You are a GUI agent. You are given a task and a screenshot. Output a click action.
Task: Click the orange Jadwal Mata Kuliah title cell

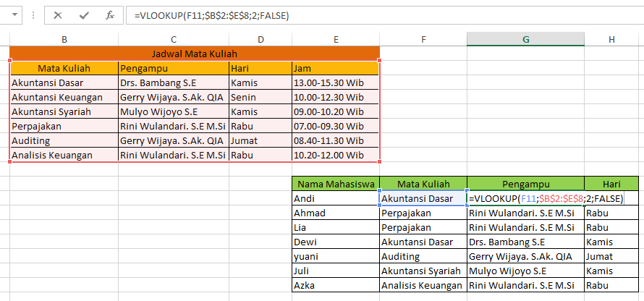(195, 54)
